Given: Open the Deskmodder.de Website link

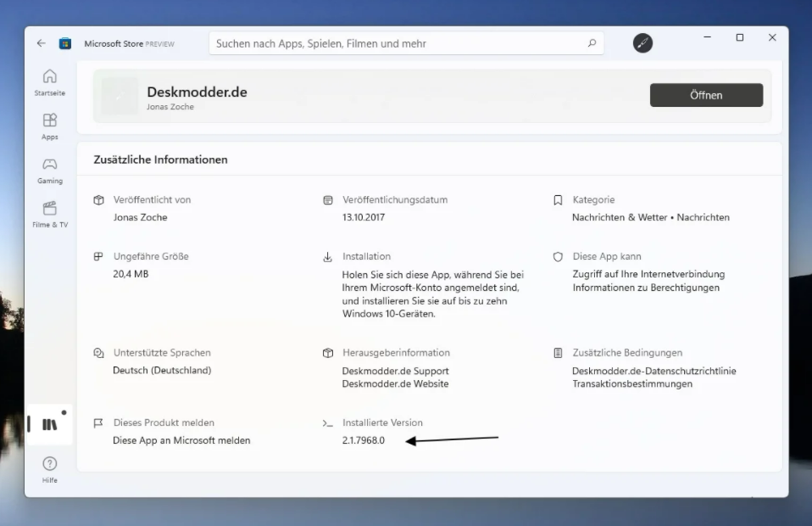Looking at the screenshot, I should tap(395, 384).
